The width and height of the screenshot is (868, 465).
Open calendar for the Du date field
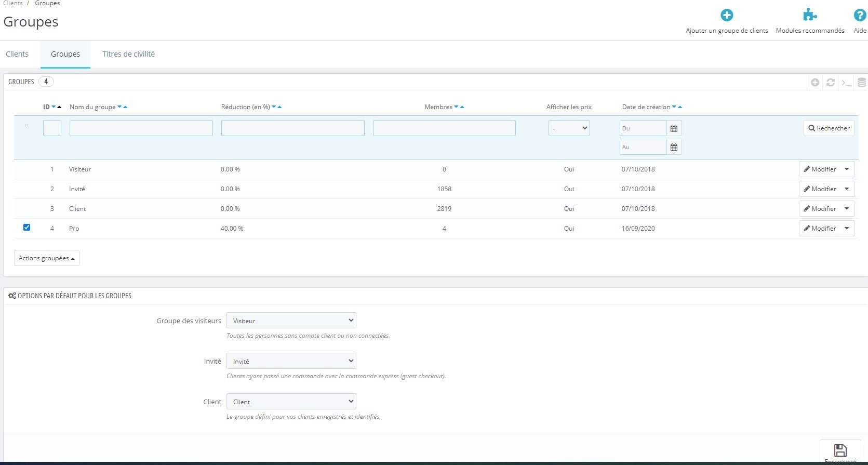(x=674, y=128)
